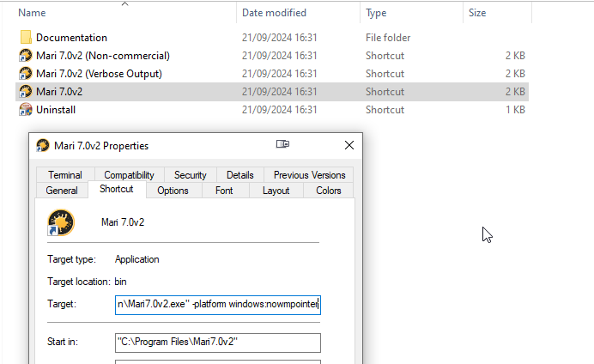Image resolution: width=594 pixels, height=364 pixels.
Task: Sort files by the Type column header
Action: click(x=376, y=13)
